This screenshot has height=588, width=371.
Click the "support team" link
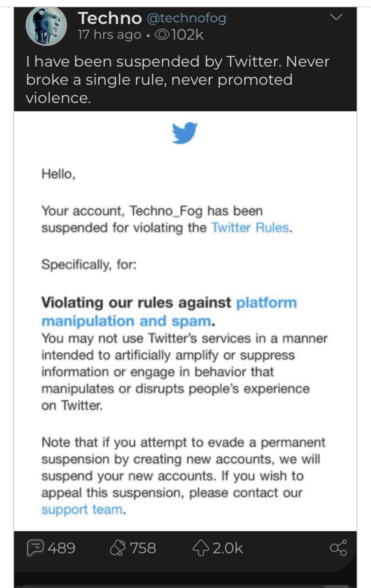coord(82,510)
